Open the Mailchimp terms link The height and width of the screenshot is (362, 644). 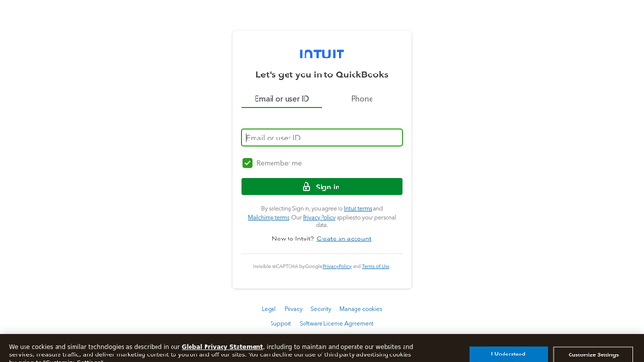268,217
